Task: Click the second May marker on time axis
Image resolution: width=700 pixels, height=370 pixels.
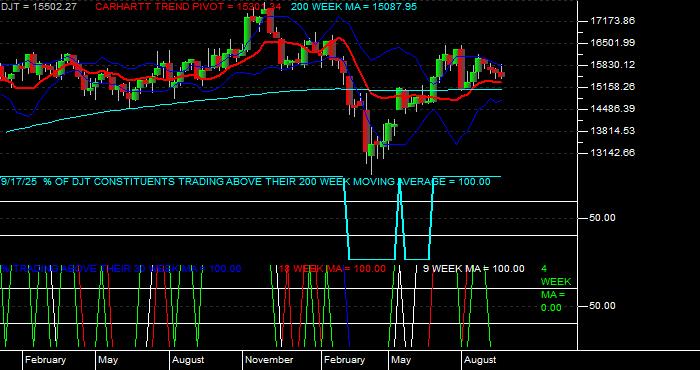Action: pyautogui.click(x=401, y=360)
